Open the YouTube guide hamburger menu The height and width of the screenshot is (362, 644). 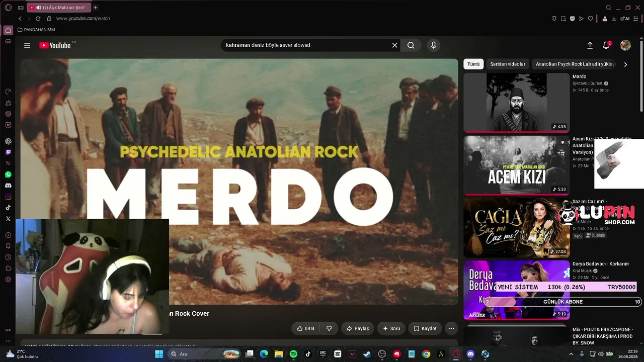27,45
